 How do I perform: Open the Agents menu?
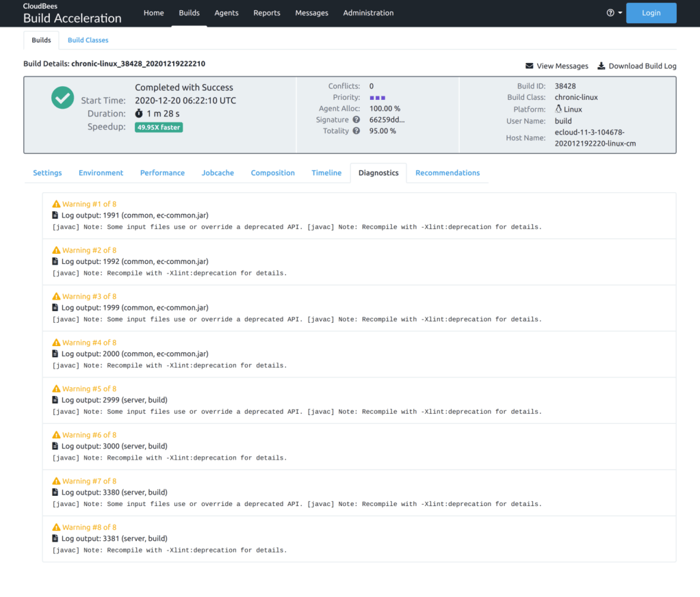(226, 13)
